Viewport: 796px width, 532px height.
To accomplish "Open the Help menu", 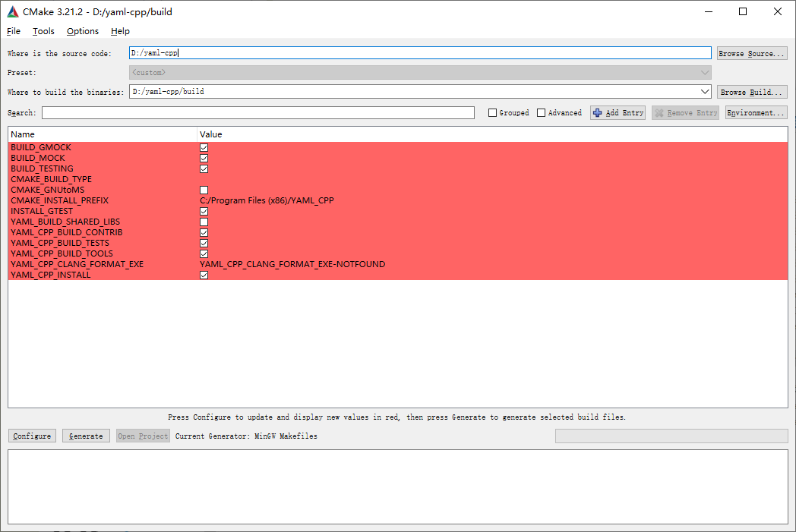I will pyautogui.click(x=120, y=31).
